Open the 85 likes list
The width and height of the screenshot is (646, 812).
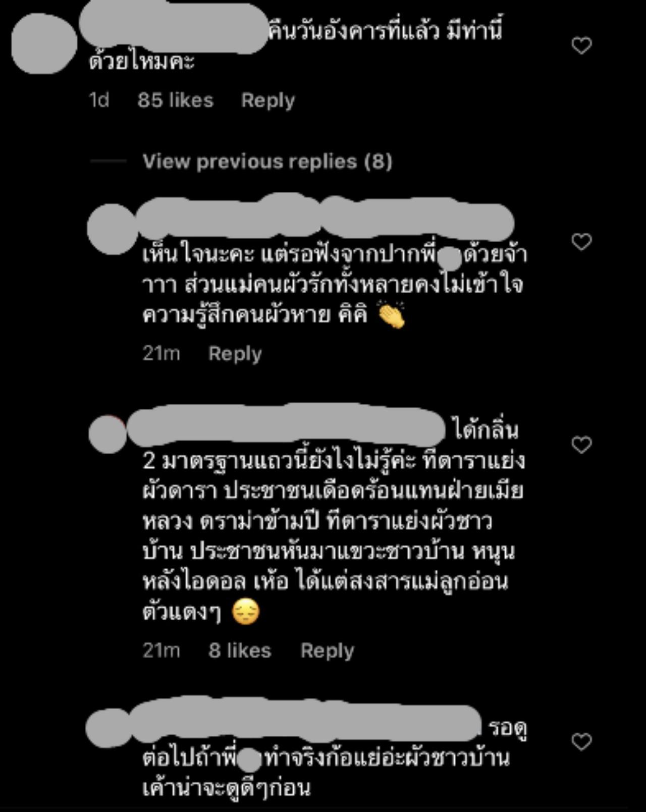(176, 100)
